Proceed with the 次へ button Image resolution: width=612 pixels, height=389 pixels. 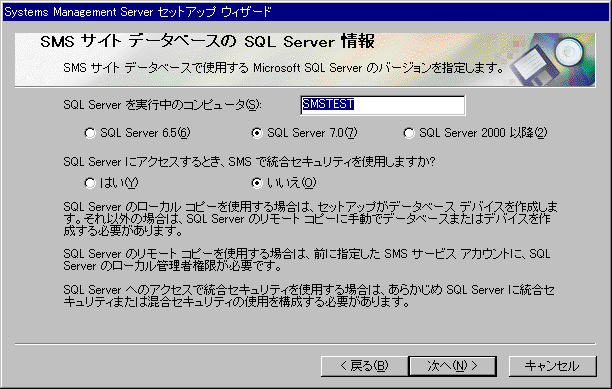click(x=452, y=366)
